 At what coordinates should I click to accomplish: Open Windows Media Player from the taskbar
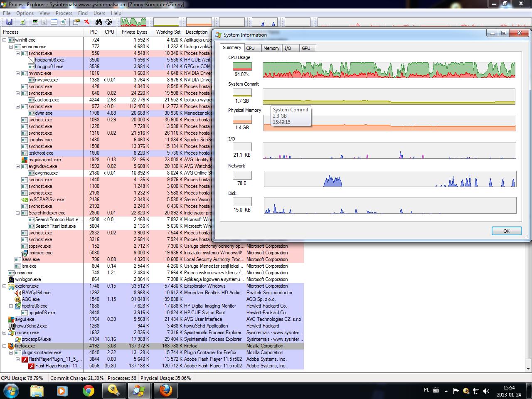pyautogui.click(x=62, y=391)
